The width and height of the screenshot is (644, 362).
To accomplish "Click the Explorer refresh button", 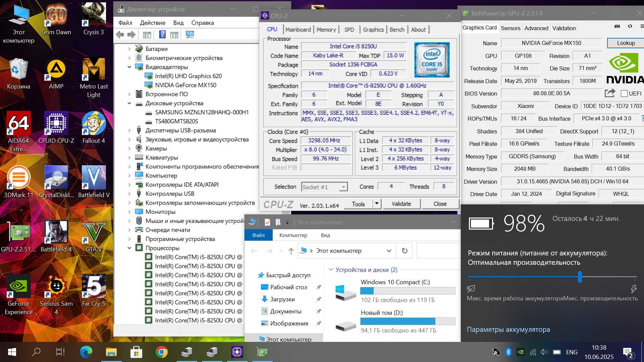I will click(x=405, y=251).
